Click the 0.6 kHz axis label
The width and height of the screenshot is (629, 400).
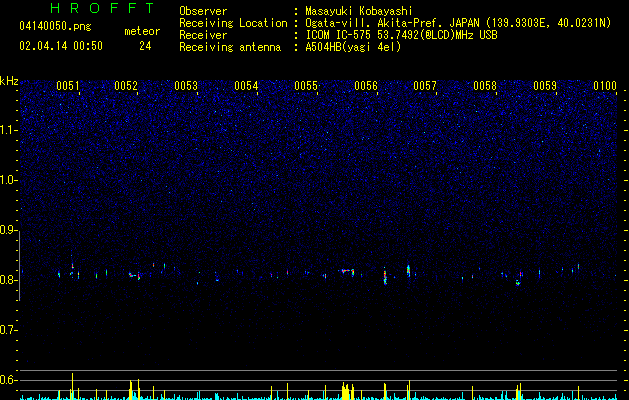[8, 380]
